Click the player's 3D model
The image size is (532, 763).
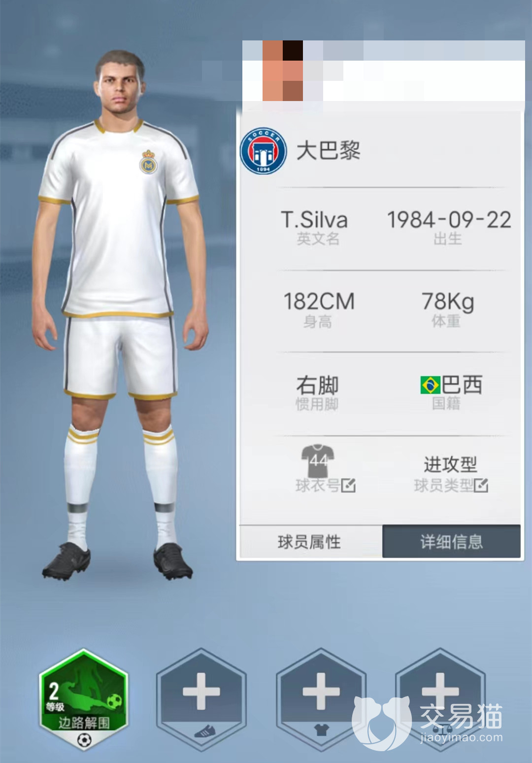120,315
